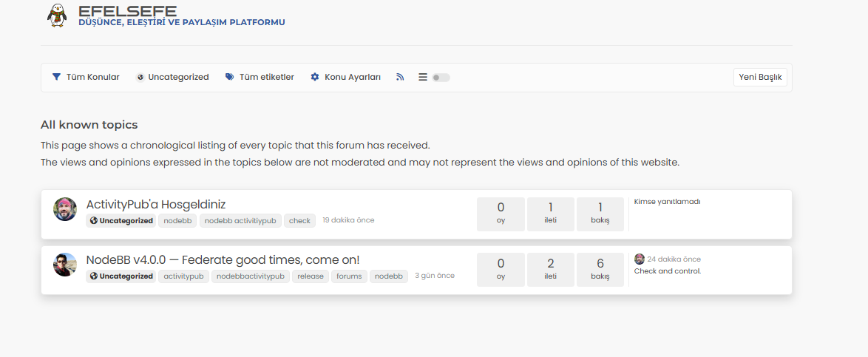
Task: Click Uncategorized badge under first topic
Action: coord(121,220)
